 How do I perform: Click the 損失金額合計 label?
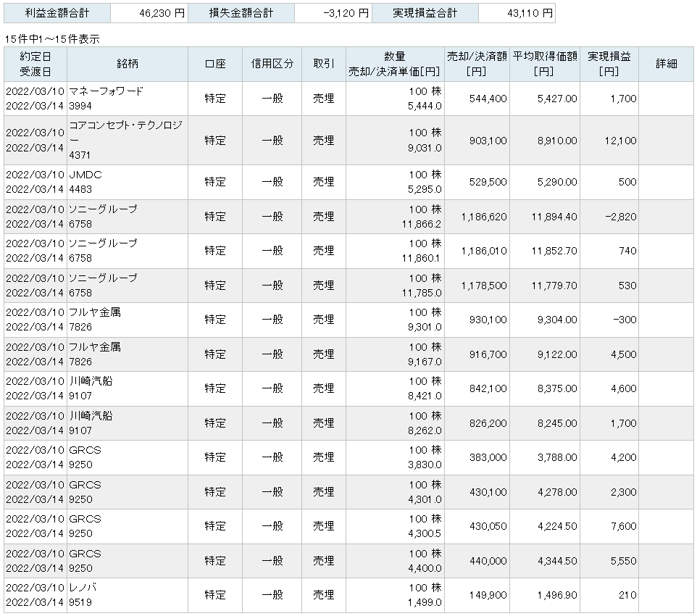click(x=241, y=13)
